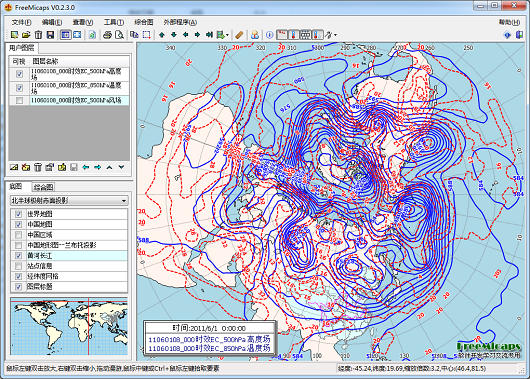This screenshot has height=379, width=530.
Task: Select the dashed rectangle selection tool
Action: tap(146, 35)
